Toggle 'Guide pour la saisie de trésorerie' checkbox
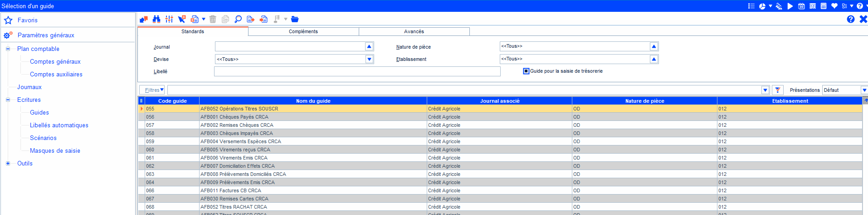Image resolution: width=868 pixels, height=215 pixels. [x=526, y=71]
